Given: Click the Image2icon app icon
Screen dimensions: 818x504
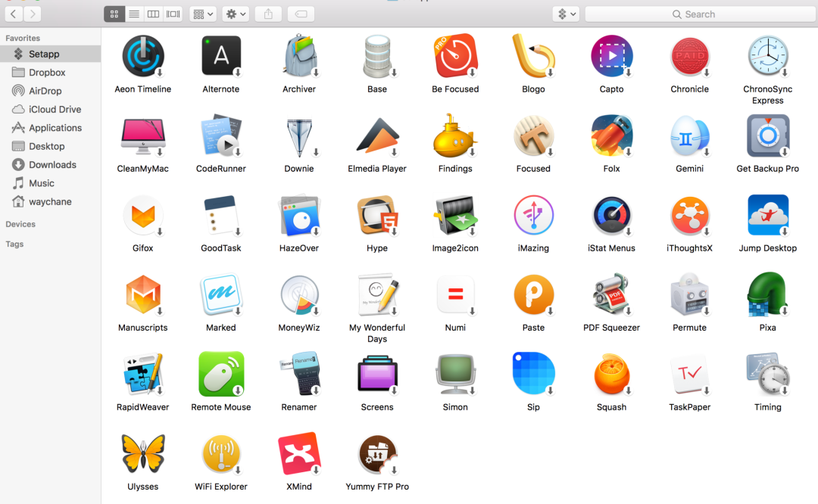Looking at the screenshot, I should point(455,215).
